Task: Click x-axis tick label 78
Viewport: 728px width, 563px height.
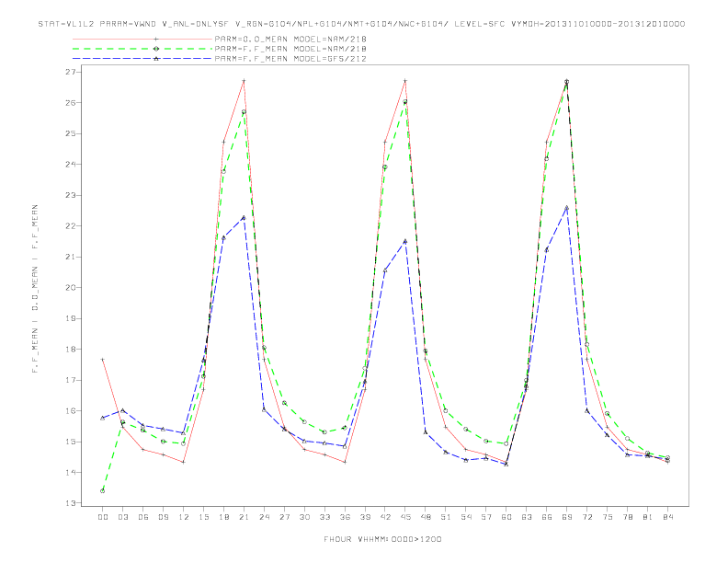Action: (628, 517)
